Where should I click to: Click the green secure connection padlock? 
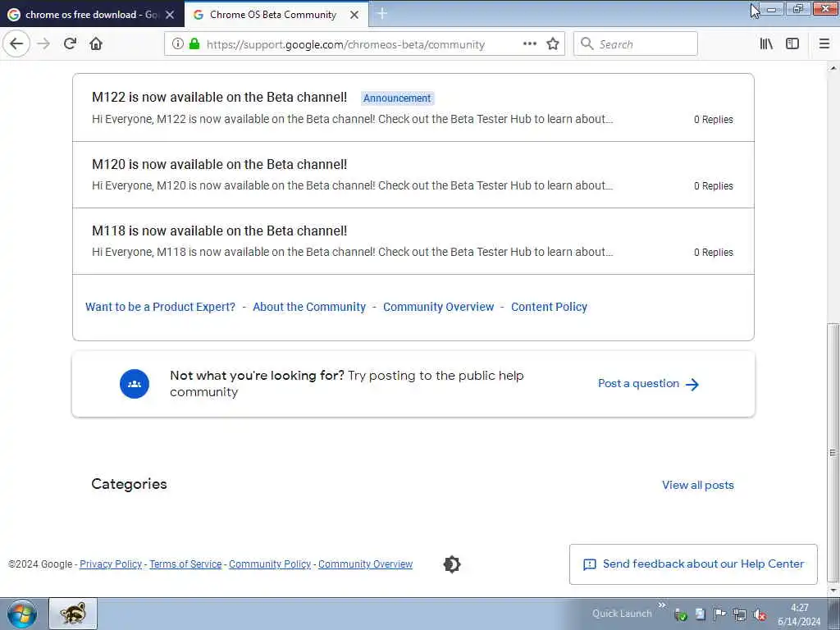[194, 44]
